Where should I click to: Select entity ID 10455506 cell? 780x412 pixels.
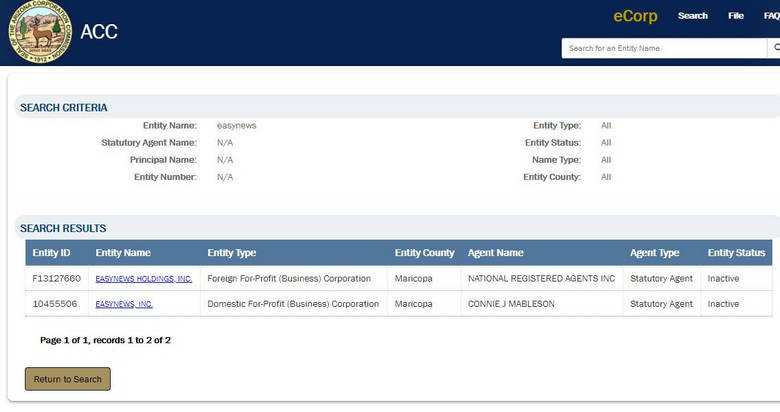[55, 304]
